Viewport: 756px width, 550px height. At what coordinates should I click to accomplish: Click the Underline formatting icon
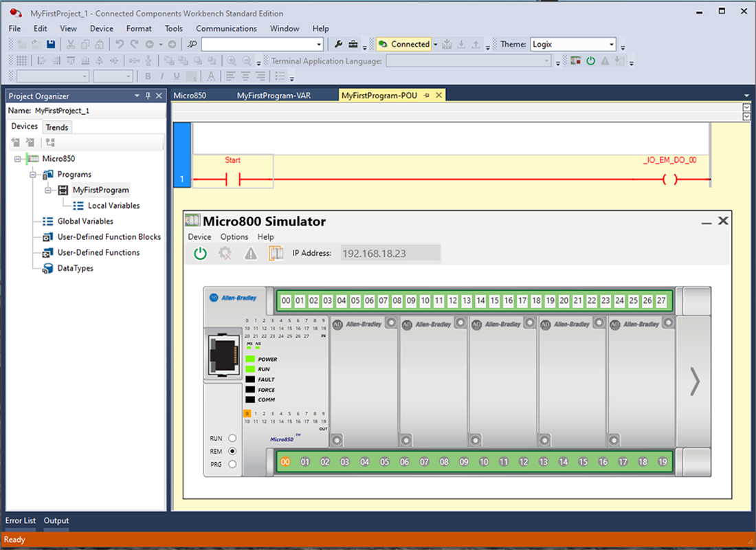pos(177,76)
